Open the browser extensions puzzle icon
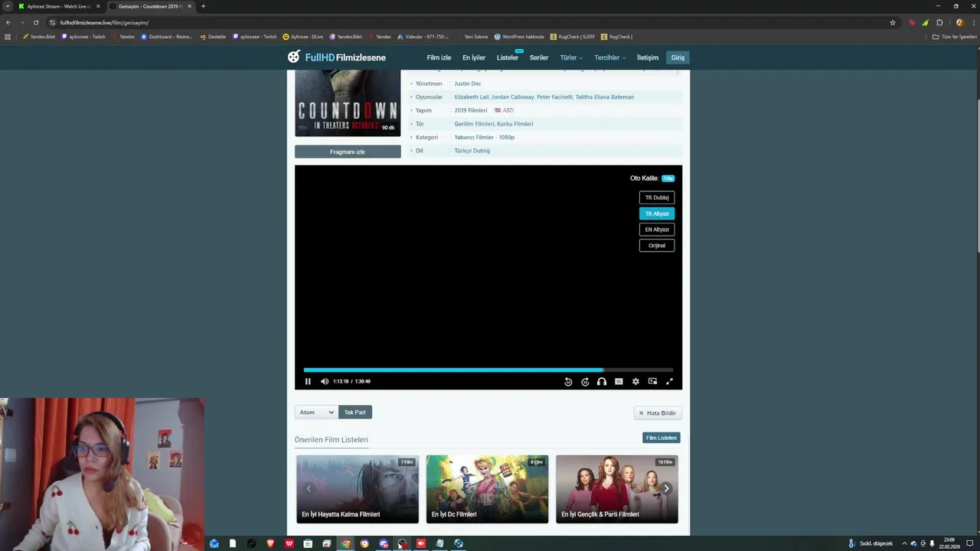Screen dimensions: 980x551 [x=940, y=22]
